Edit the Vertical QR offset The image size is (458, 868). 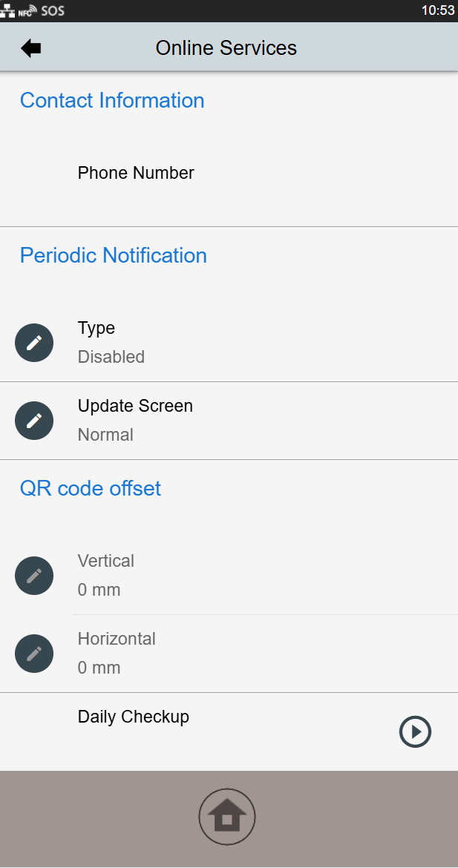coord(34,576)
